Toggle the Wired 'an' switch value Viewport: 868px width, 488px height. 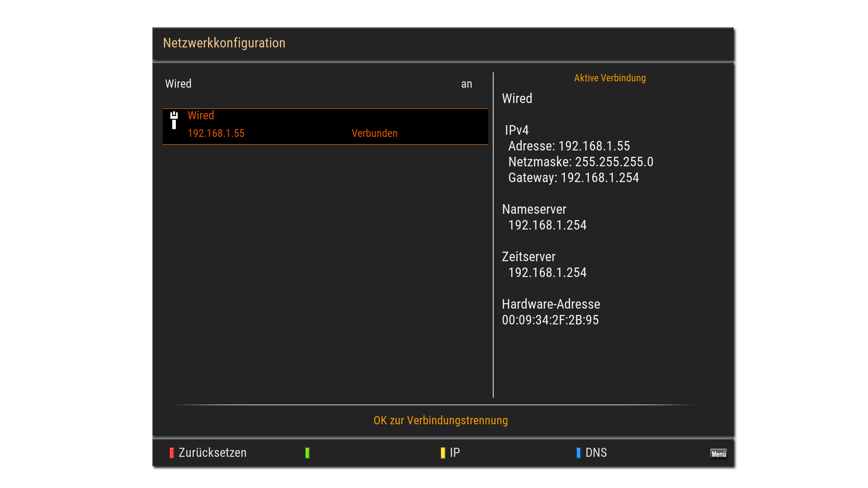[466, 84]
